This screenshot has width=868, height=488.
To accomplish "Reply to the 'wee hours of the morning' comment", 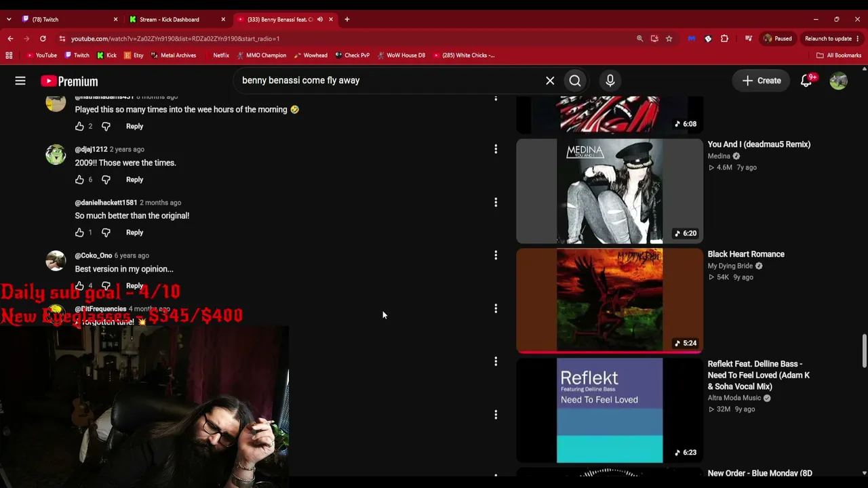I will [134, 126].
